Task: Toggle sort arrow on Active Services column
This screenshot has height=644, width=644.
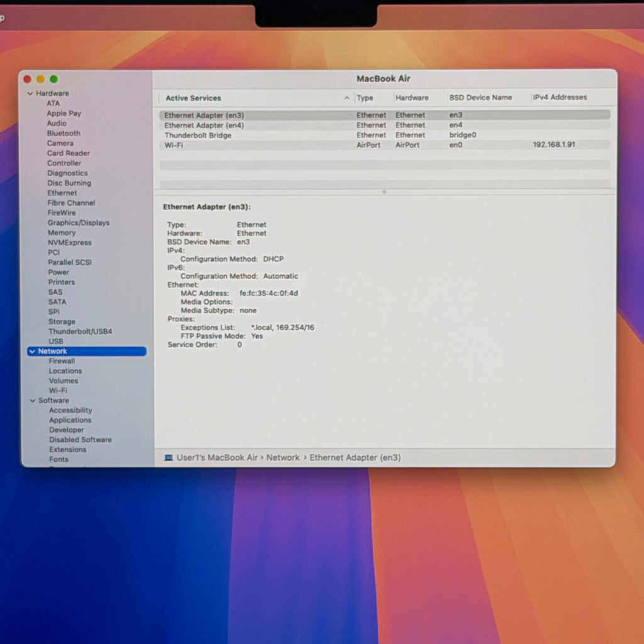Action: [347, 98]
